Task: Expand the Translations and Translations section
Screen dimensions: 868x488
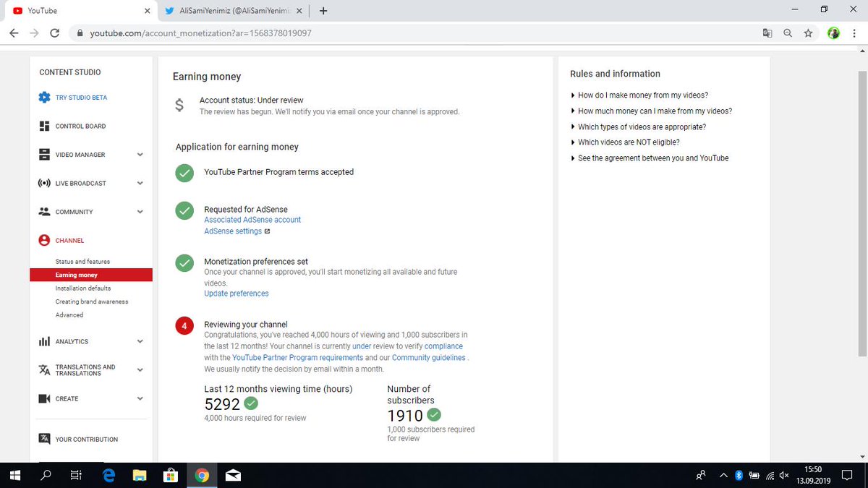Action: pyautogui.click(x=140, y=370)
